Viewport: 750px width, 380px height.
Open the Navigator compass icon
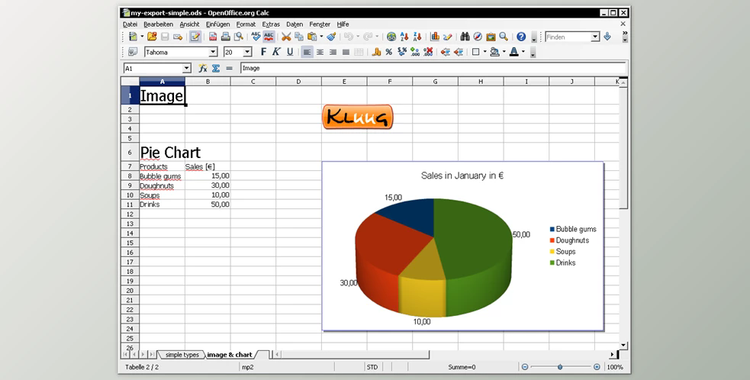(x=477, y=36)
